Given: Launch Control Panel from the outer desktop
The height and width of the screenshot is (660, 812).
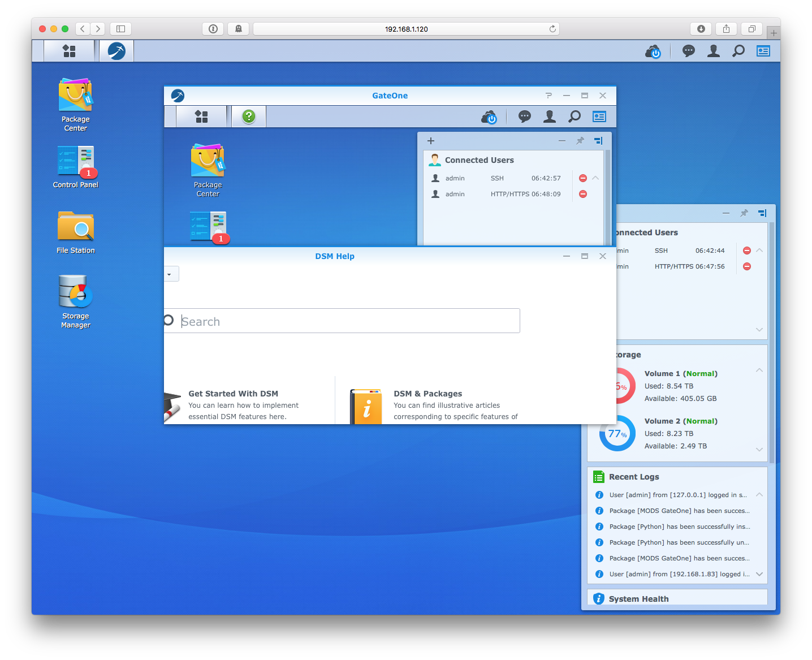Looking at the screenshot, I should pos(76,167).
